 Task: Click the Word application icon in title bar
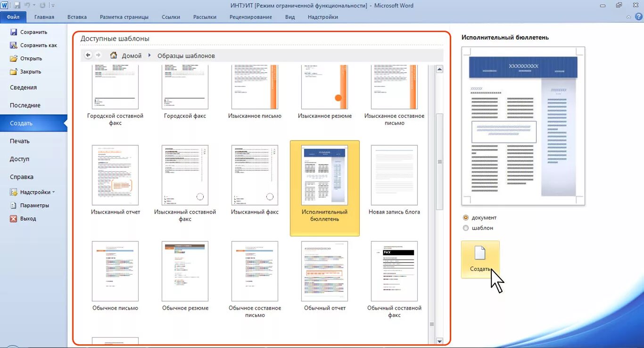(x=5, y=5)
